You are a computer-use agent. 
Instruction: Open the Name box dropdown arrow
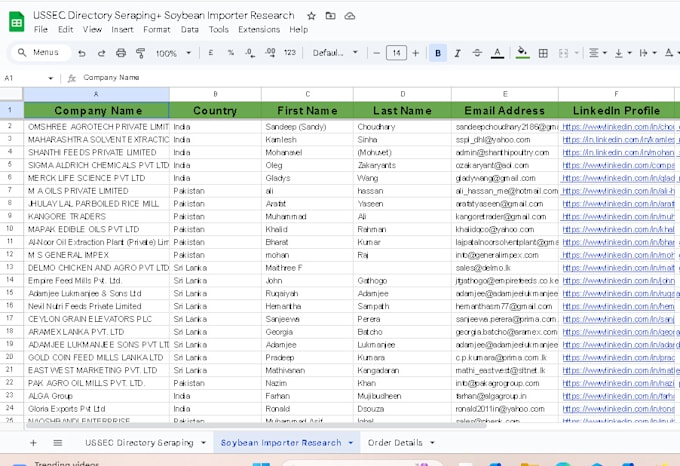[50, 78]
